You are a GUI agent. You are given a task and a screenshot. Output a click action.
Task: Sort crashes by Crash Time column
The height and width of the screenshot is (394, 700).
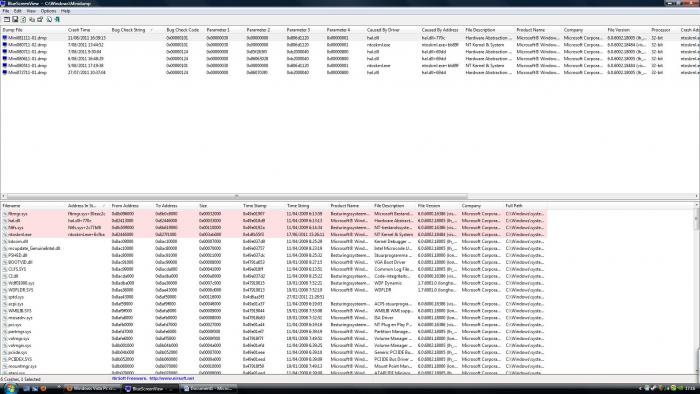click(79, 30)
